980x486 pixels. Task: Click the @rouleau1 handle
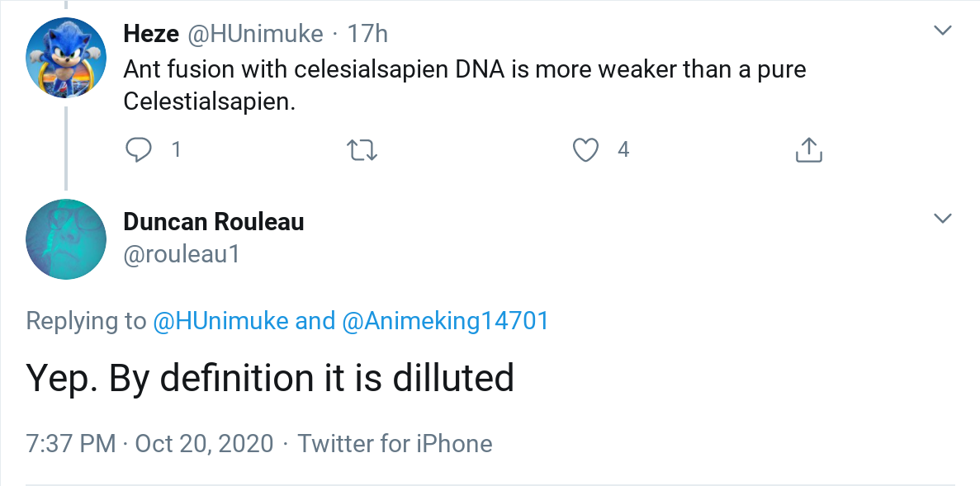pyautogui.click(x=181, y=254)
